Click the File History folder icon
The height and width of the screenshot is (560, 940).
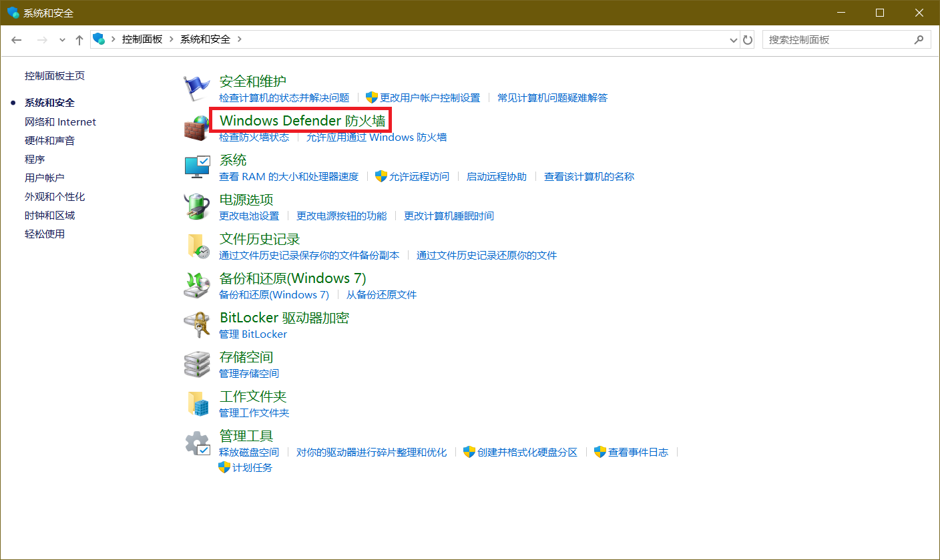click(x=197, y=246)
